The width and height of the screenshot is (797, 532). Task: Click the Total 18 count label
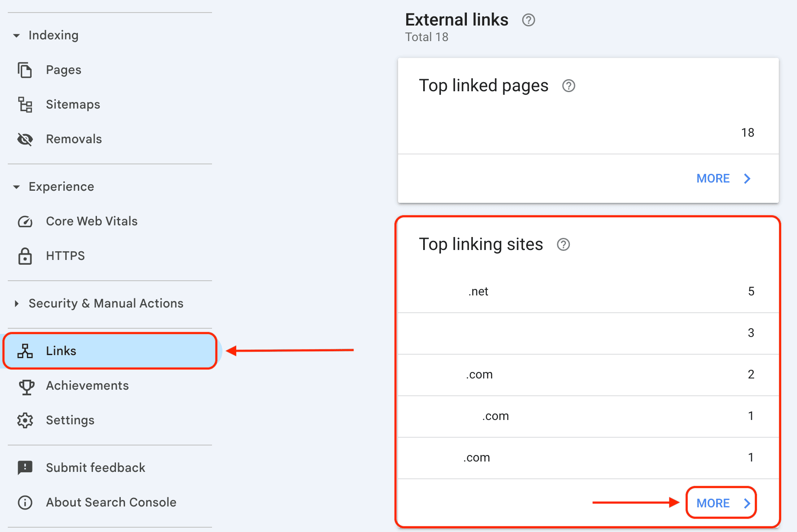pyautogui.click(x=427, y=37)
